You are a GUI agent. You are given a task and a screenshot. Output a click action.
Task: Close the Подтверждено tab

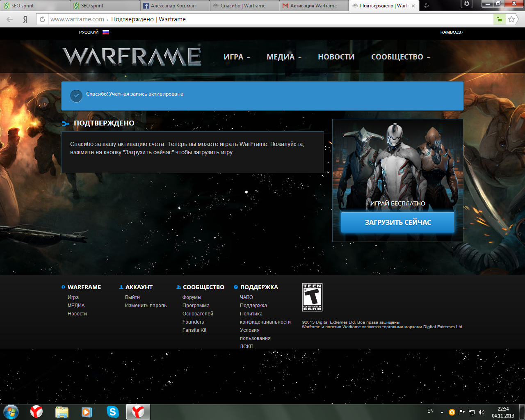[413, 6]
